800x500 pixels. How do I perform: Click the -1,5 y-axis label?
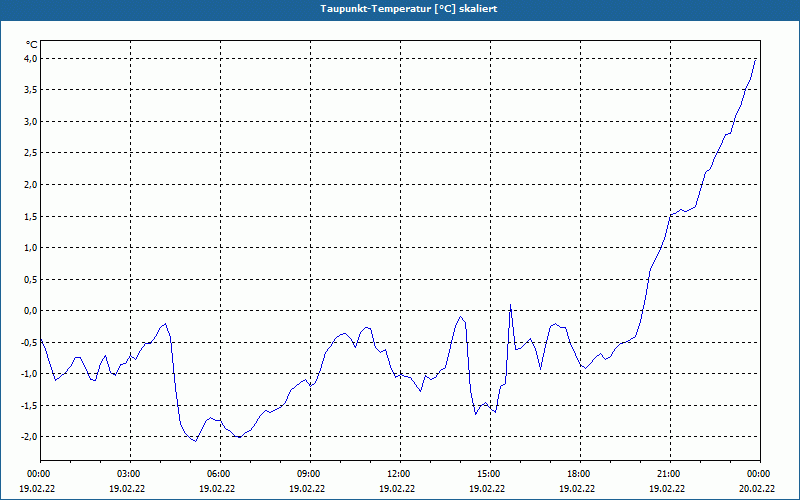29,405
